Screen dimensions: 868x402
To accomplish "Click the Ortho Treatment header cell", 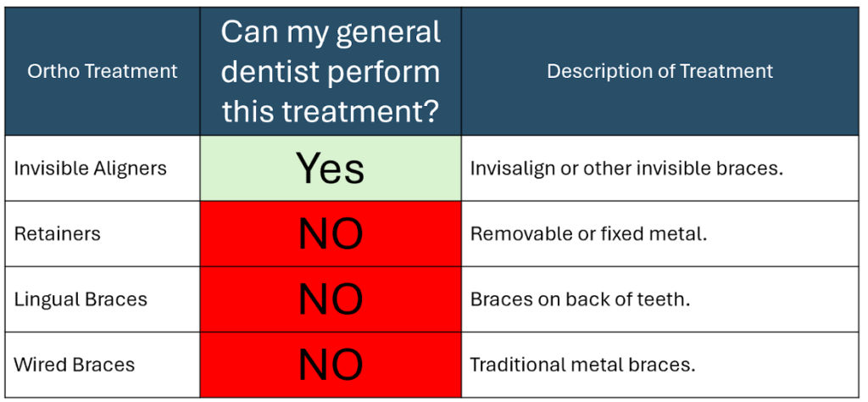I will 103,71.
